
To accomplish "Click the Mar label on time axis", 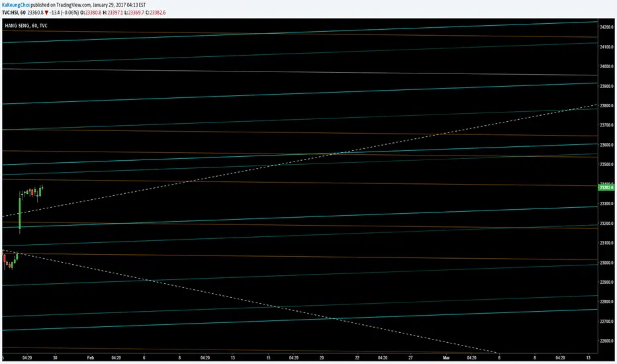I will [x=446, y=358].
